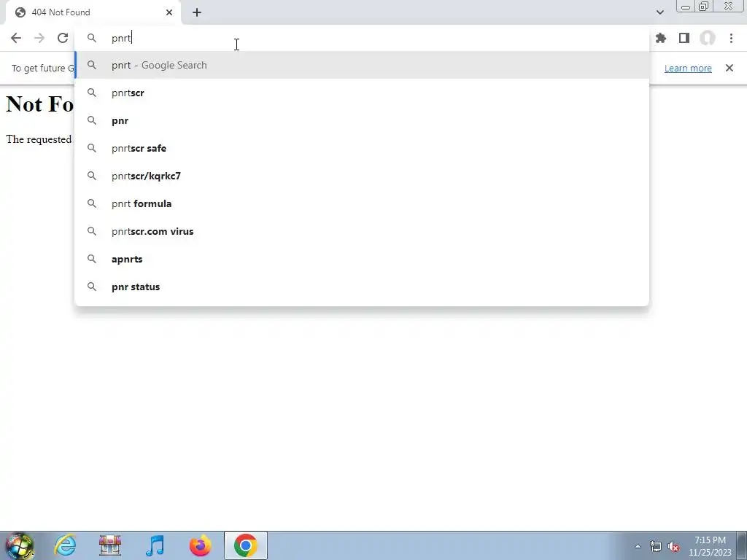Launch Firefox from the taskbar
The image size is (747, 560).
(x=200, y=545)
